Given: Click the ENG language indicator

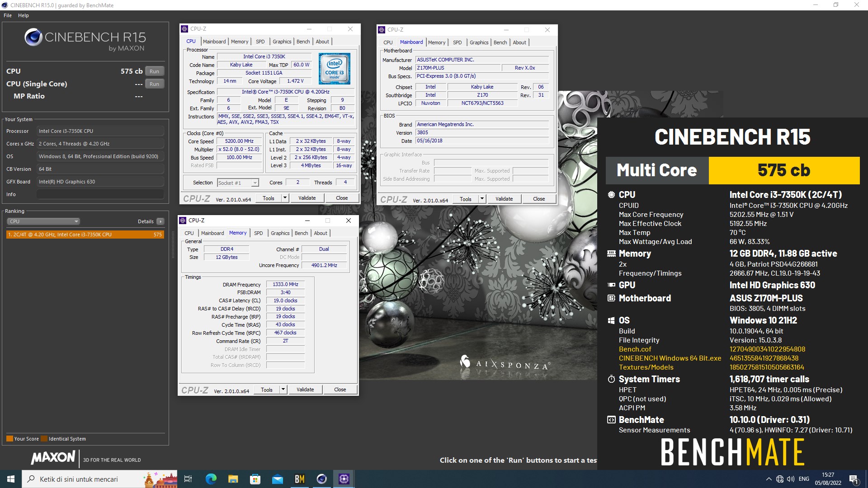Looking at the screenshot, I should pyautogui.click(x=804, y=479).
